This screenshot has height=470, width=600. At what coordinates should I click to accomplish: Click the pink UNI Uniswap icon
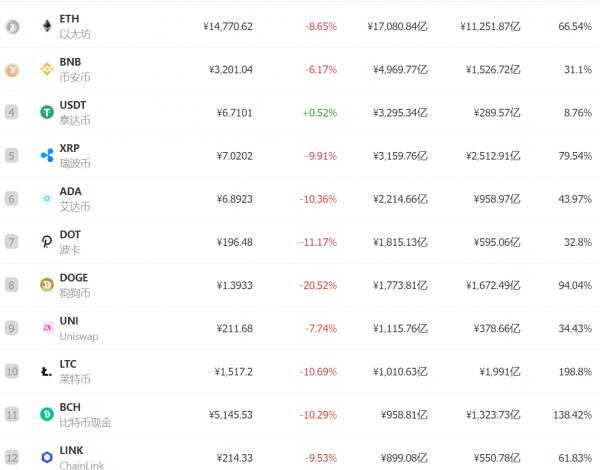(47, 328)
